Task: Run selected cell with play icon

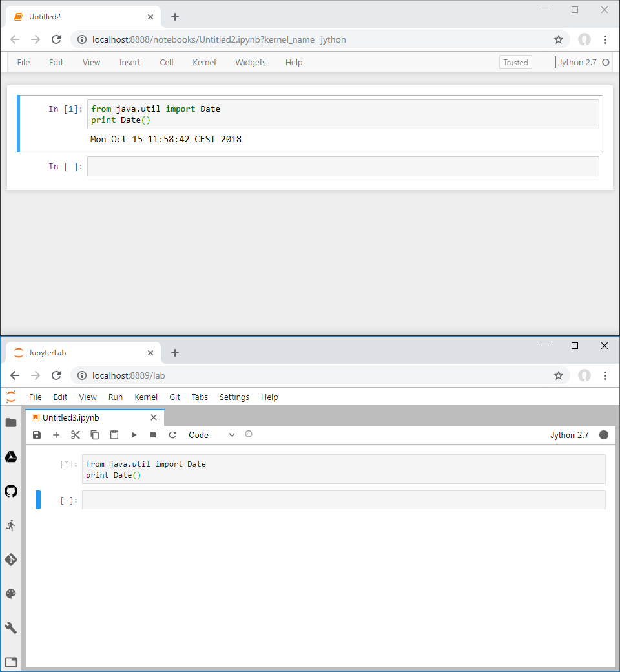Action: [x=134, y=435]
